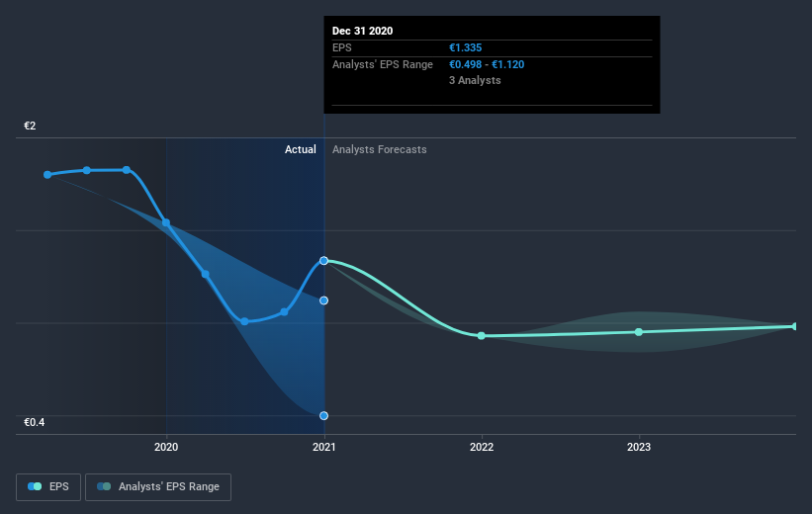
Task: Click the Analysts' EPS Range legend icon
Action: 104,486
